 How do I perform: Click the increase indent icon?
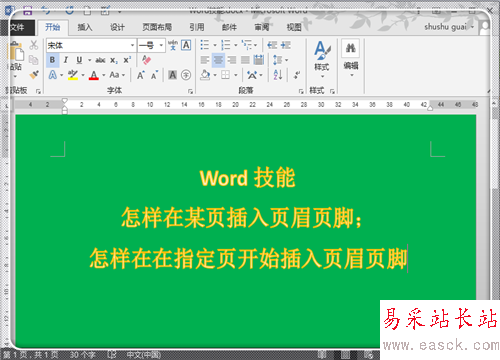pyautogui.click(x=286, y=45)
